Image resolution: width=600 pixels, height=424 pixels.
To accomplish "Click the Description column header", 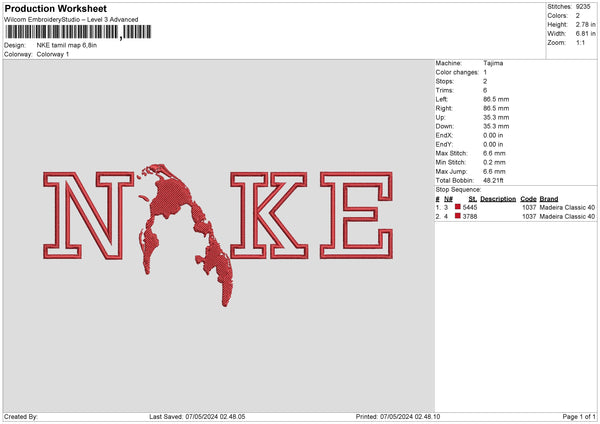I will 498,199.
